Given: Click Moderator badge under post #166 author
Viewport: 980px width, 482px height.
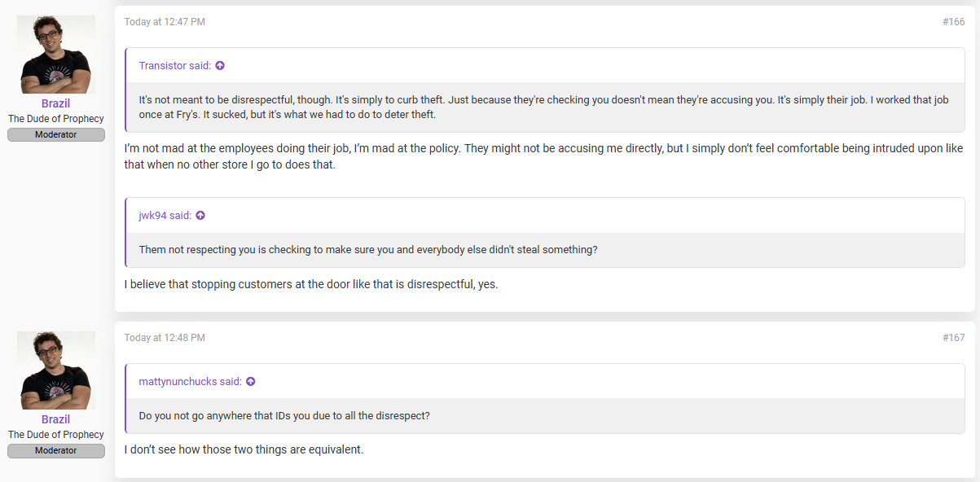Looking at the screenshot, I should point(56,135).
